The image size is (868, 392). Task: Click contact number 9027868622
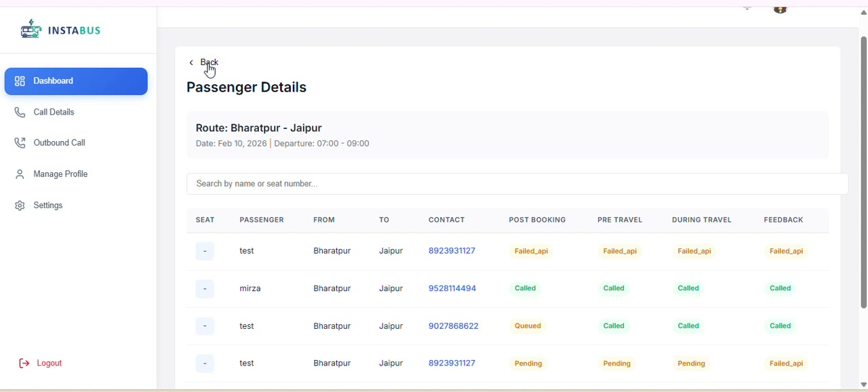pyautogui.click(x=454, y=326)
